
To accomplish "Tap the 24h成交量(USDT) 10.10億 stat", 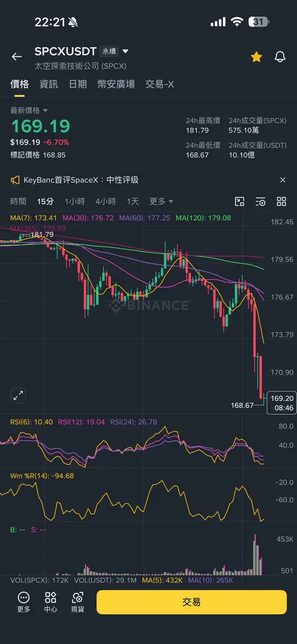I will click(258, 150).
